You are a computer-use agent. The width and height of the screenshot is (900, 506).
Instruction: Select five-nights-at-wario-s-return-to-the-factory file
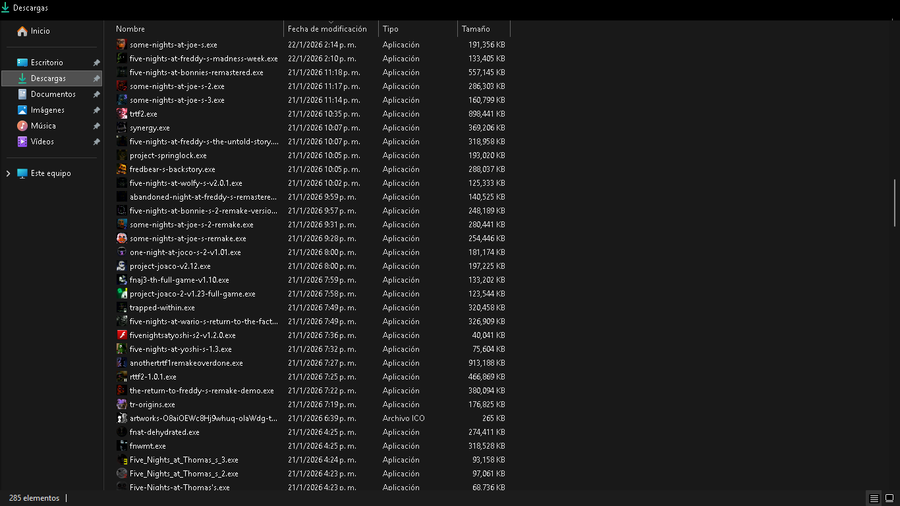coord(204,321)
